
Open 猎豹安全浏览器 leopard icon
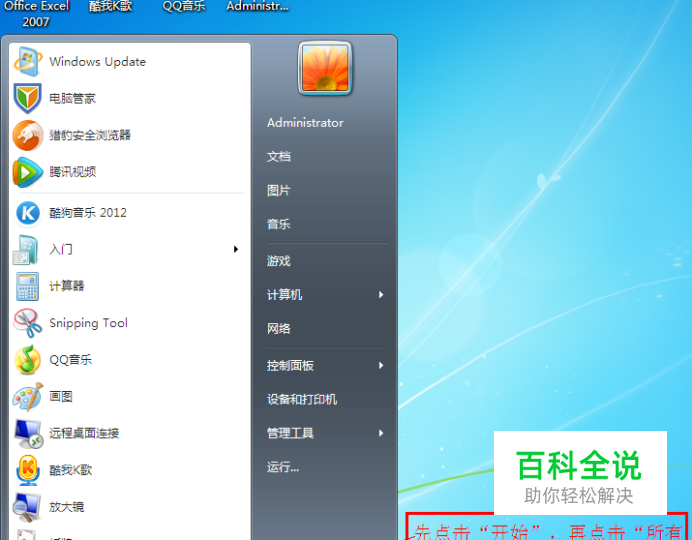pyautogui.click(x=27, y=135)
